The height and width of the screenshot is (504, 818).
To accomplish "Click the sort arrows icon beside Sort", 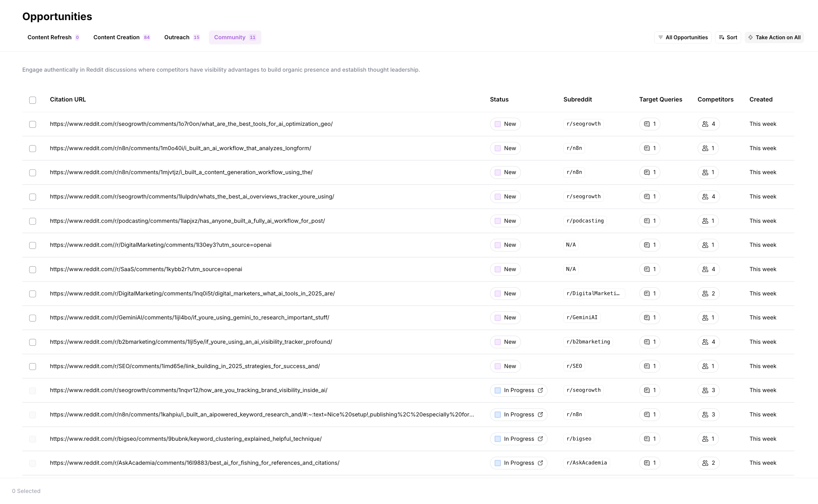I will click(721, 37).
